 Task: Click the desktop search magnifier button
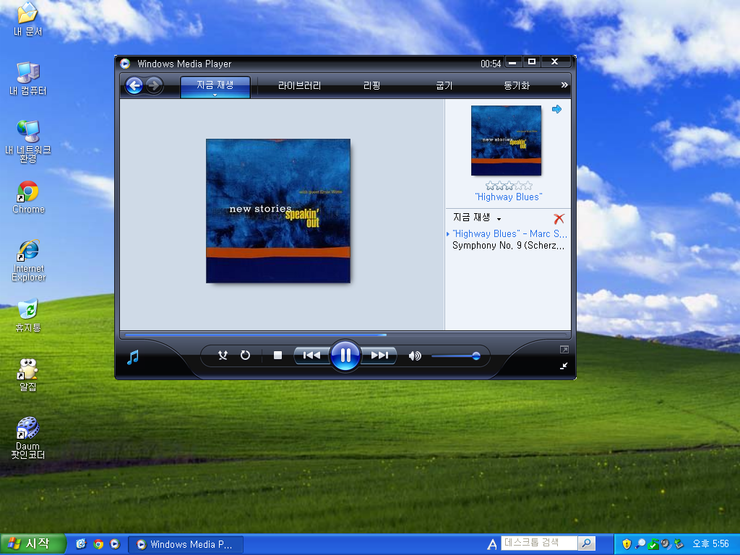click(x=586, y=543)
